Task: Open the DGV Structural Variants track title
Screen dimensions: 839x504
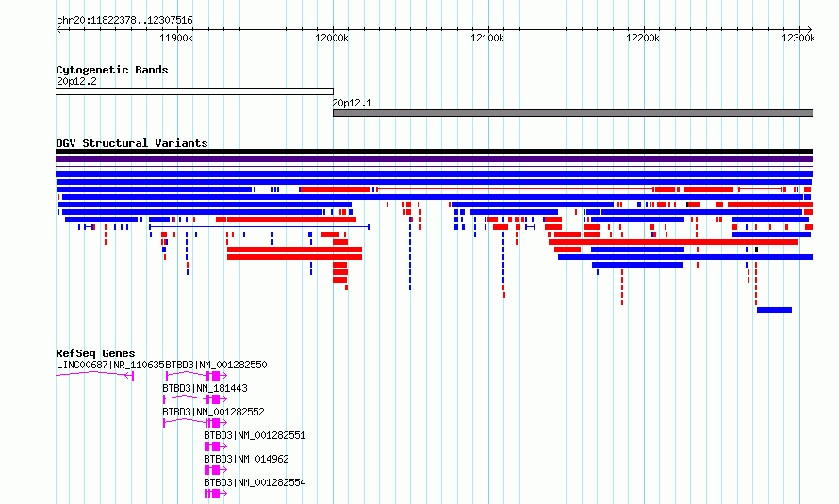Action: [x=132, y=143]
